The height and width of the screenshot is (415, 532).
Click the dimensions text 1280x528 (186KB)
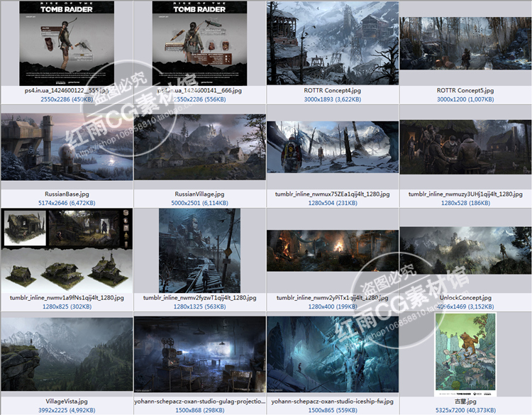[465, 203]
